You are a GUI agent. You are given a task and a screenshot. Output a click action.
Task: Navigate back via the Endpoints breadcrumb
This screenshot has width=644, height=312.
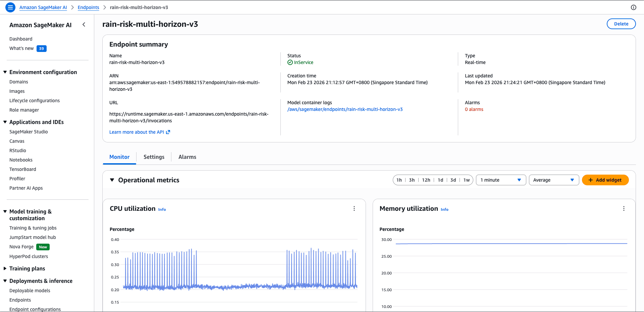tap(88, 7)
